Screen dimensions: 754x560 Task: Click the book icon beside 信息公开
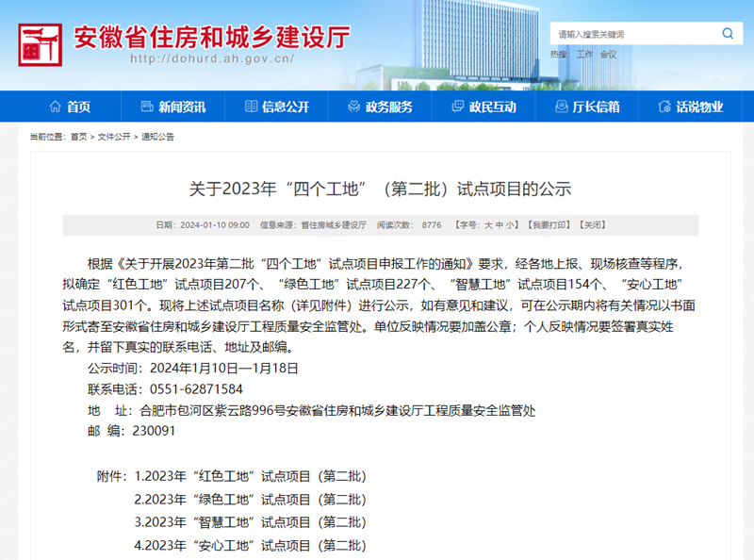tap(250, 107)
